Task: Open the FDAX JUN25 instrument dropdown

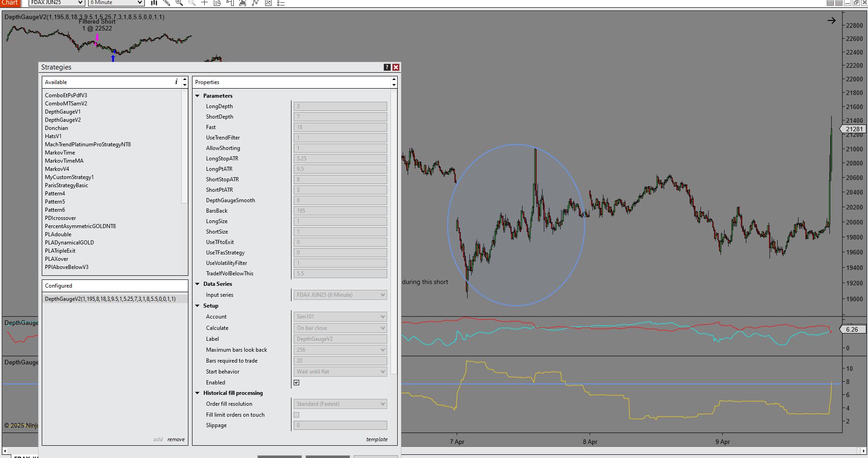Action: 56,3
